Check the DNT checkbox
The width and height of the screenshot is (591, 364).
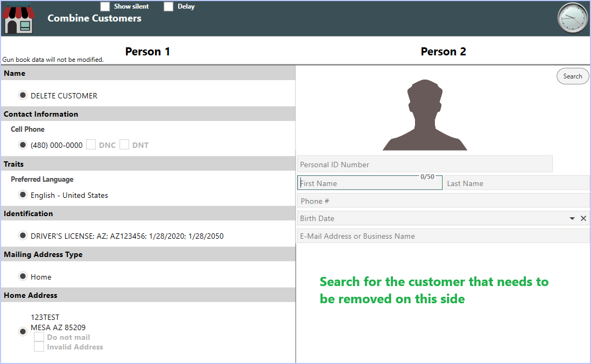point(124,145)
